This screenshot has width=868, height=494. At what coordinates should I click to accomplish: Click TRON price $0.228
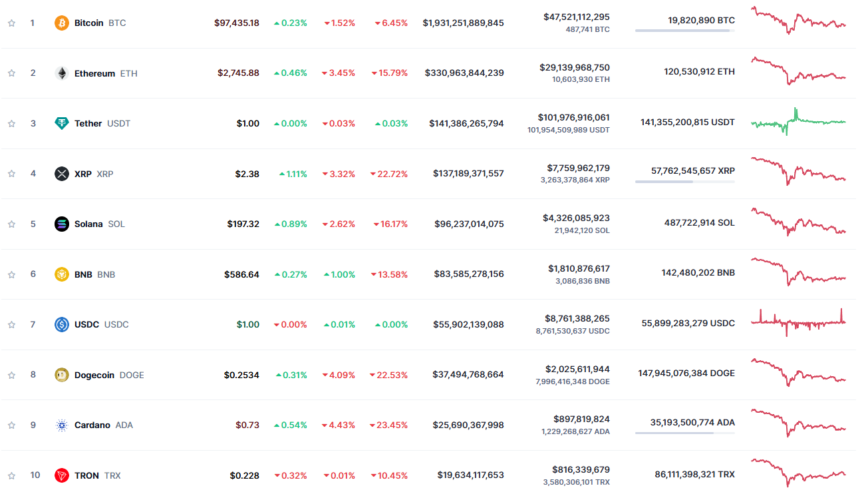[245, 475]
